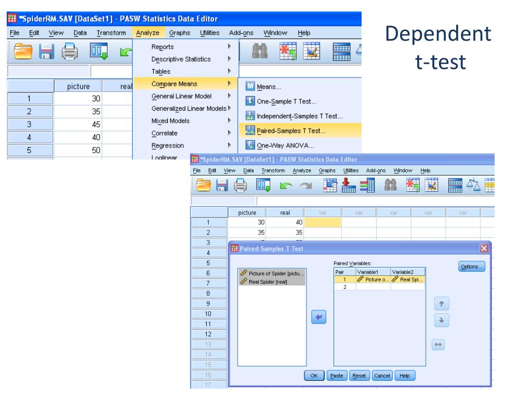The image size is (532, 399).
Task: Open the Options button in dialog
Action: click(472, 267)
